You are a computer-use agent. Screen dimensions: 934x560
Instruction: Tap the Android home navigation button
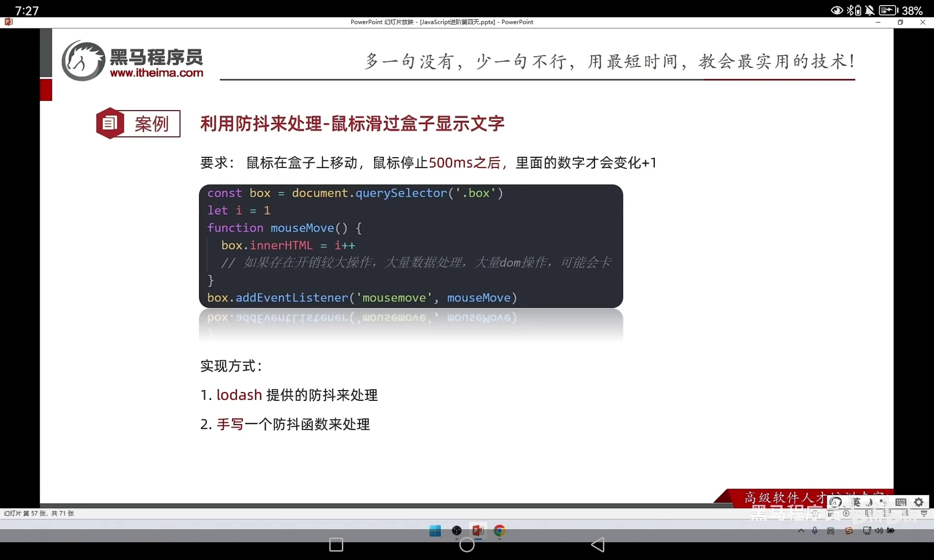click(467, 545)
